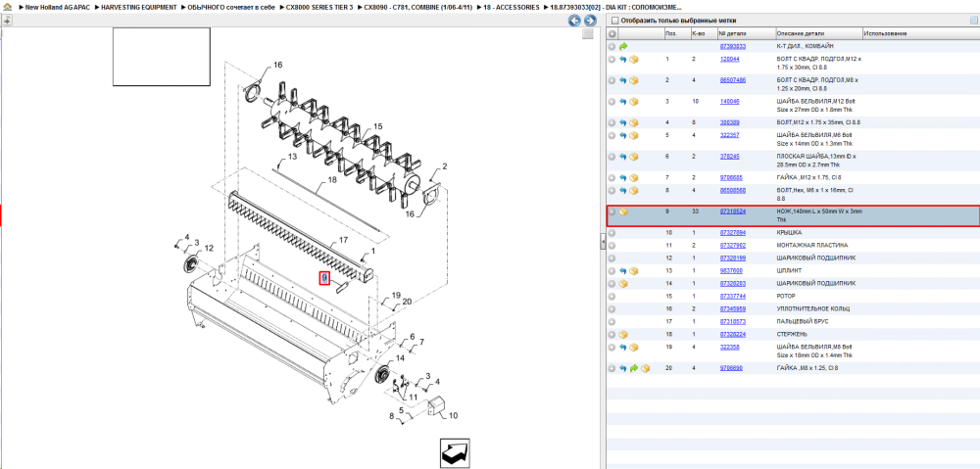Toggle grey circle marker for СТЕРЖЕНЬ row
The height and width of the screenshot is (469, 980).
612,335
